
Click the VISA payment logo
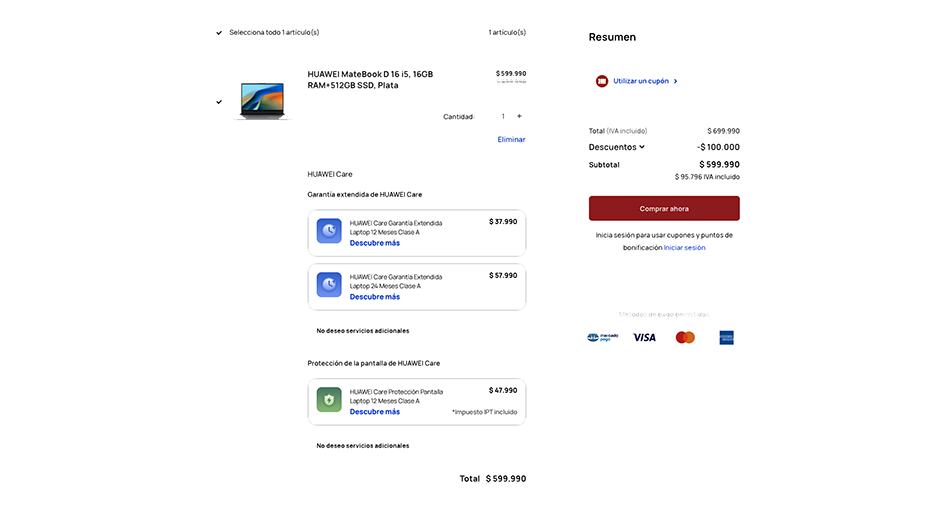tap(644, 338)
